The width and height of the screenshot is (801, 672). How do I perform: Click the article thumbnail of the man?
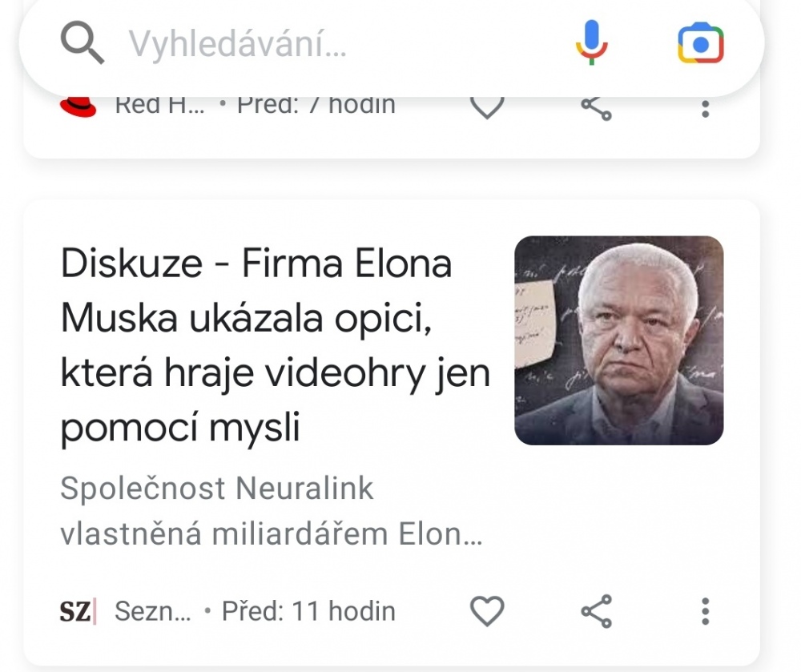[x=618, y=340]
